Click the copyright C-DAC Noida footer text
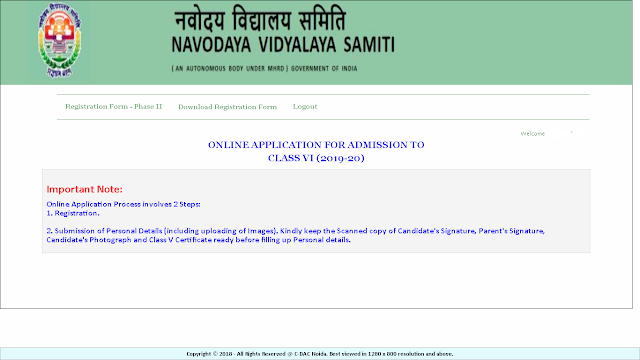This screenshot has height=360, width=640. tap(320, 354)
